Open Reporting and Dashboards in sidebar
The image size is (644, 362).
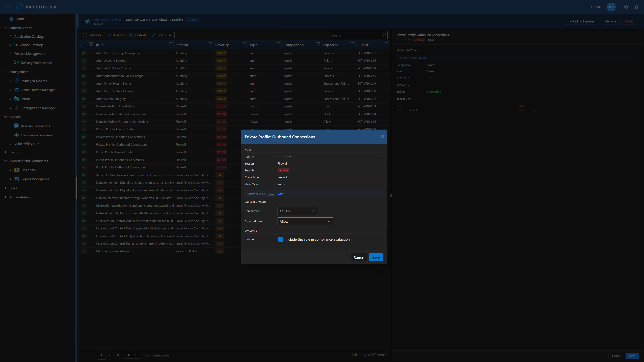(29, 161)
